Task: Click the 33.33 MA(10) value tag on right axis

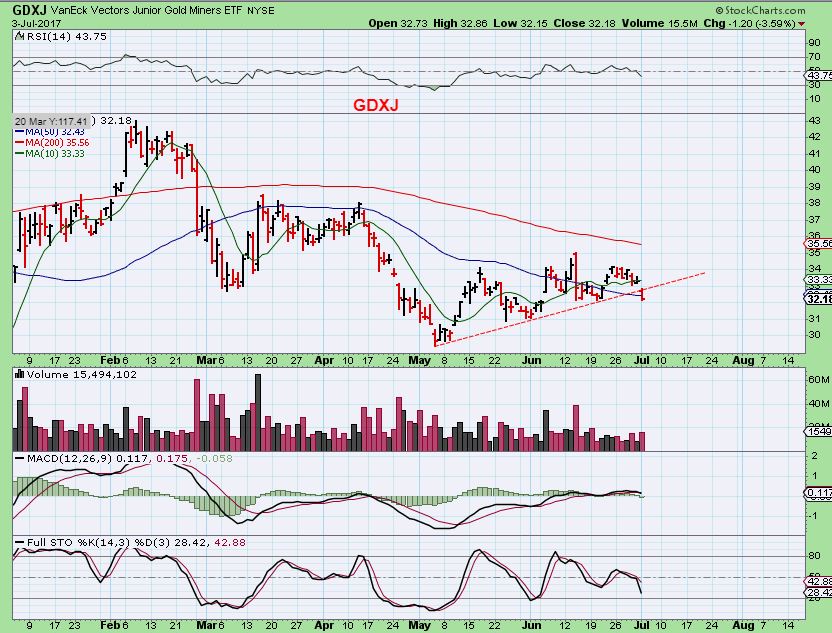Action: 818,279
